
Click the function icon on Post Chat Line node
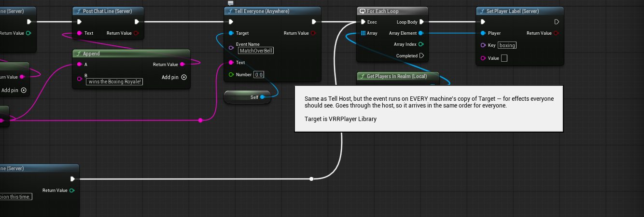point(79,11)
